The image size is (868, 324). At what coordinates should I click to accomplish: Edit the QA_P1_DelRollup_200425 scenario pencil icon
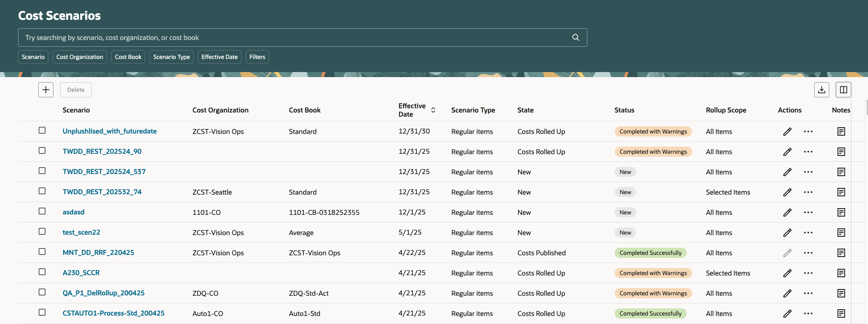tap(787, 293)
